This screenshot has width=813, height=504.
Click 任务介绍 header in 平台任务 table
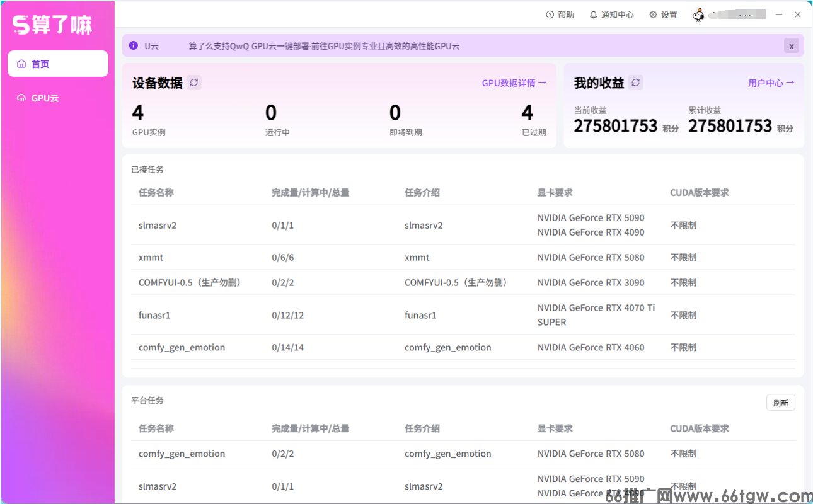[x=422, y=428]
